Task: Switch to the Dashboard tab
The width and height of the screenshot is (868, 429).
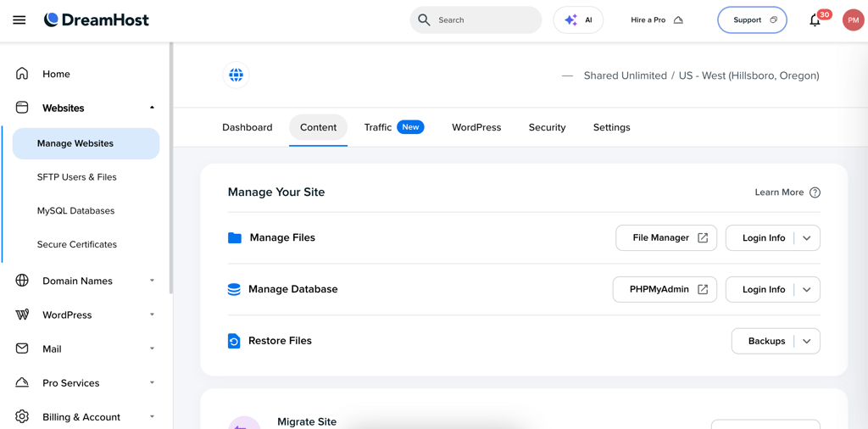Action: pos(248,127)
